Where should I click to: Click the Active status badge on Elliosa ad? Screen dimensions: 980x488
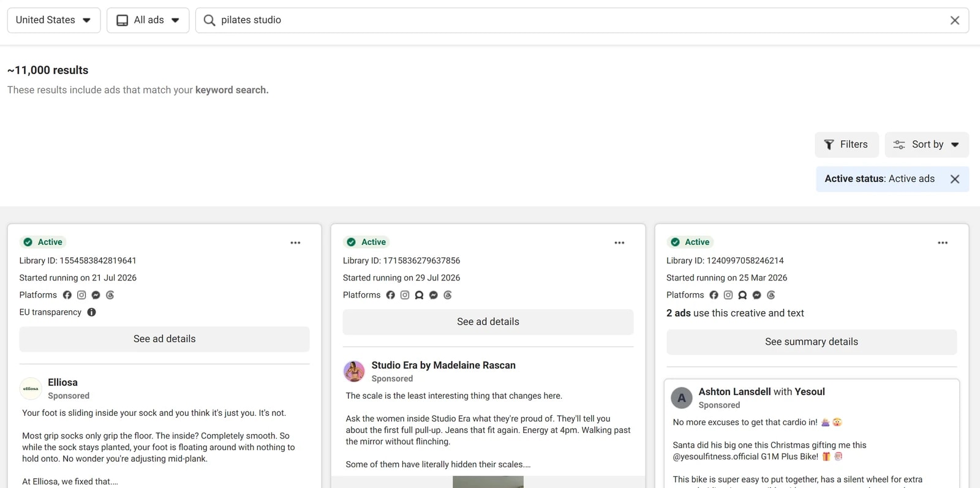[43, 242]
